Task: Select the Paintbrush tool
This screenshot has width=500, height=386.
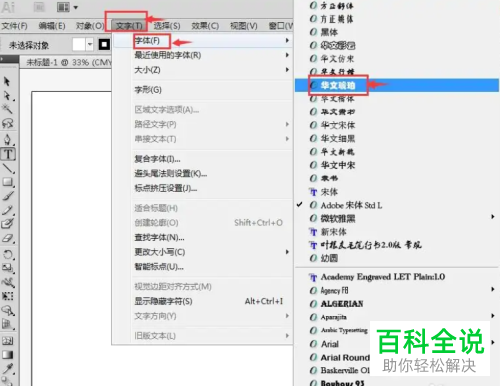Action: click(8, 196)
